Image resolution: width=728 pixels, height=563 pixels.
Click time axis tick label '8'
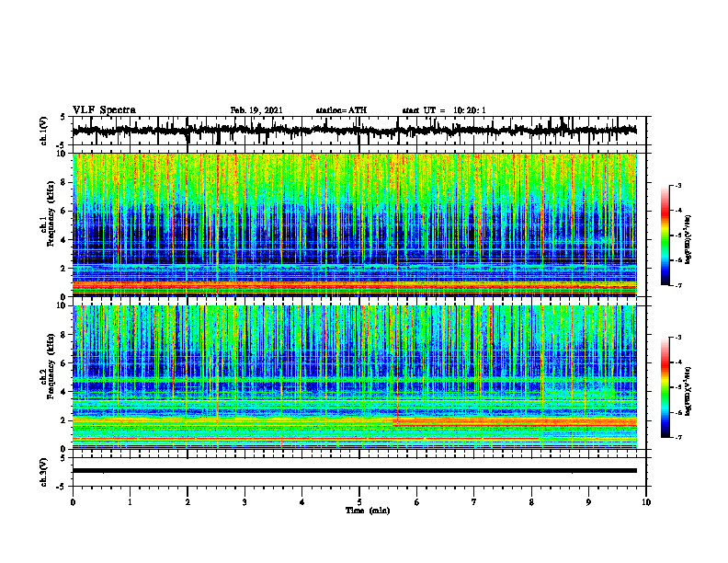coord(531,502)
